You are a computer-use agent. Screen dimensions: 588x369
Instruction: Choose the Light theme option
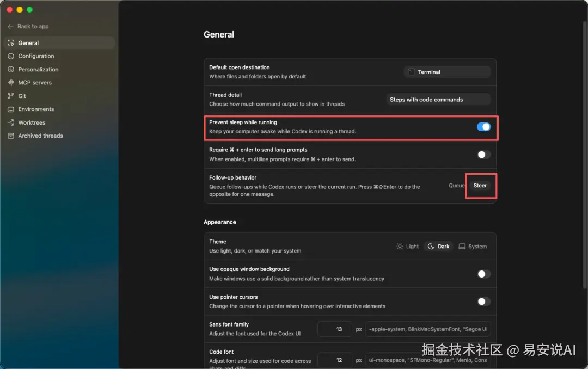point(408,247)
